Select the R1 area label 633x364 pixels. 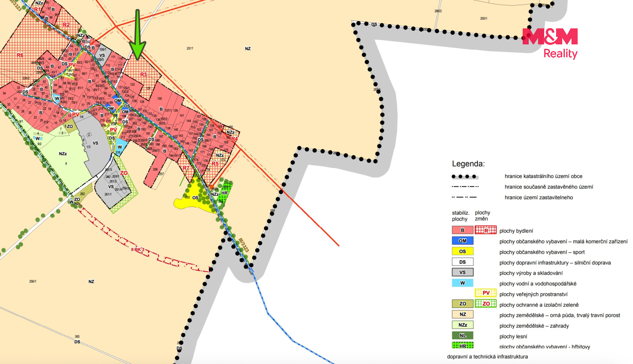coord(37,9)
